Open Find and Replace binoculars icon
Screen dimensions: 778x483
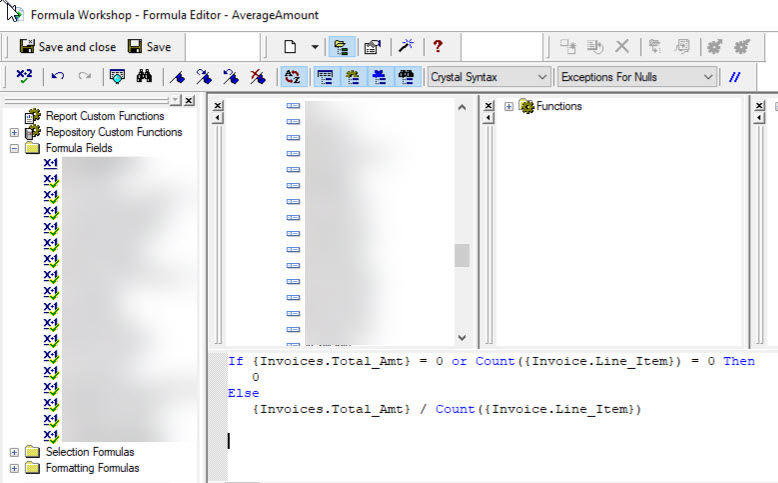[144, 76]
